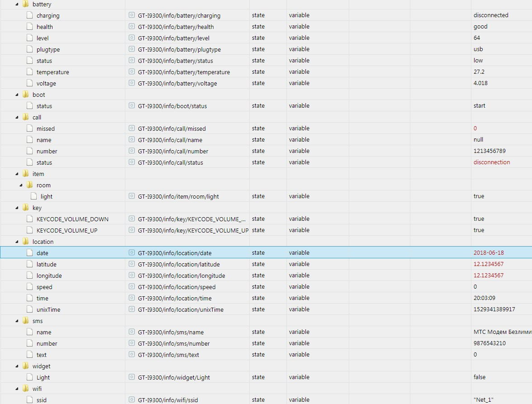The width and height of the screenshot is (532, 404).
Task: Click the topic icon beside GT-I9300/info/battery/charging
Action: (x=131, y=15)
